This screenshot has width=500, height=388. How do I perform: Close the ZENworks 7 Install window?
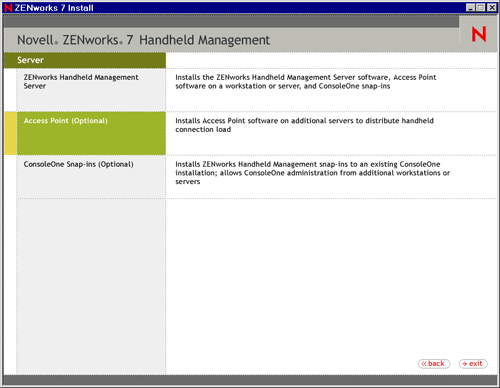tap(492, 8)
